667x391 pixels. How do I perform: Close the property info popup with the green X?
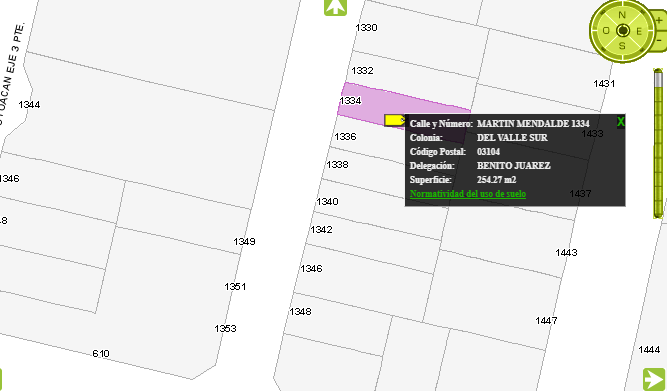621,122
